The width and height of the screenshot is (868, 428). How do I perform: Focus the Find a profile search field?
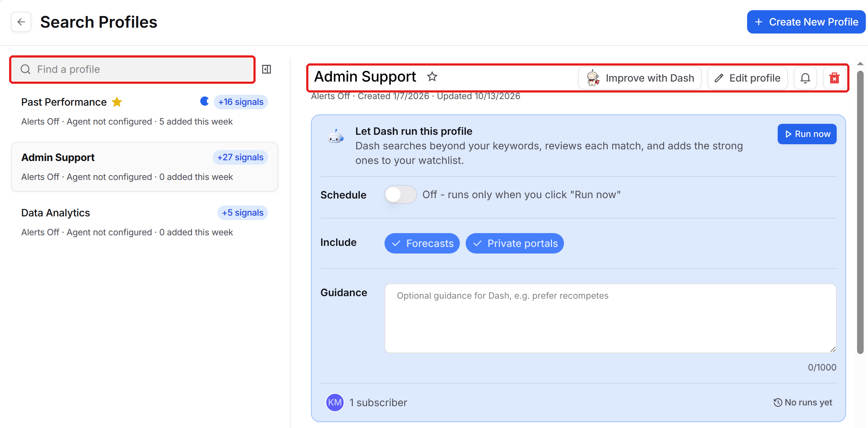(x=133, y=69)
